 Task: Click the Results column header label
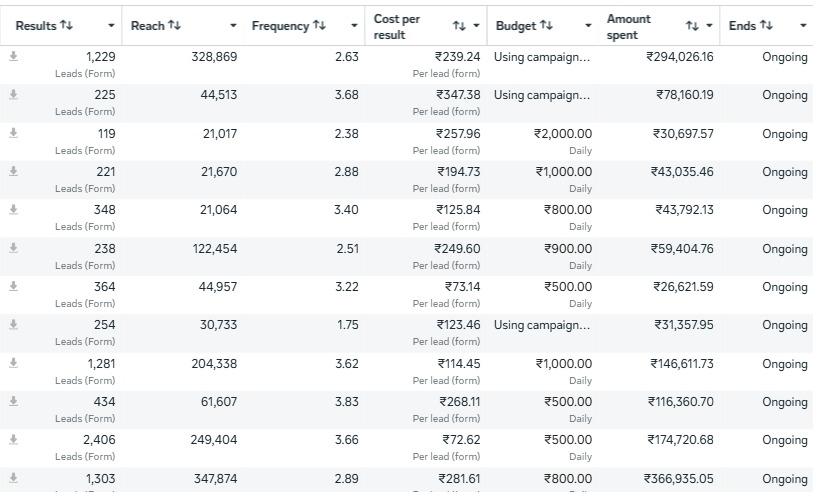[36, 25]
